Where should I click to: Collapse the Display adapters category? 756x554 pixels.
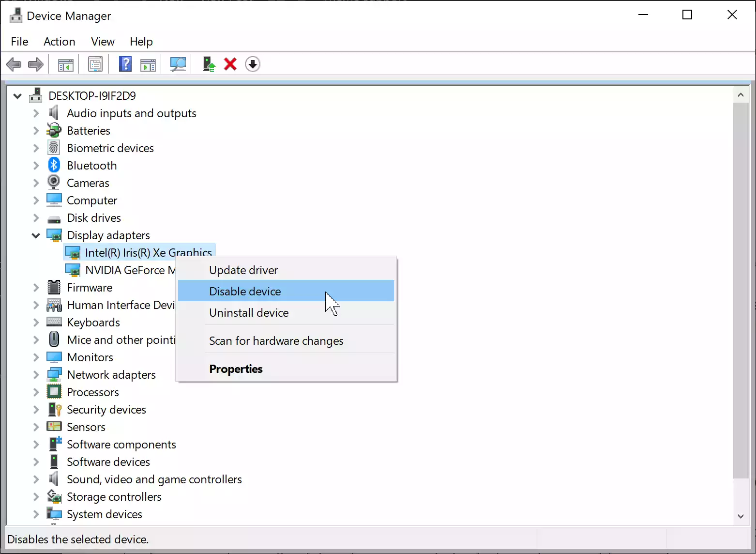(36, 235)
